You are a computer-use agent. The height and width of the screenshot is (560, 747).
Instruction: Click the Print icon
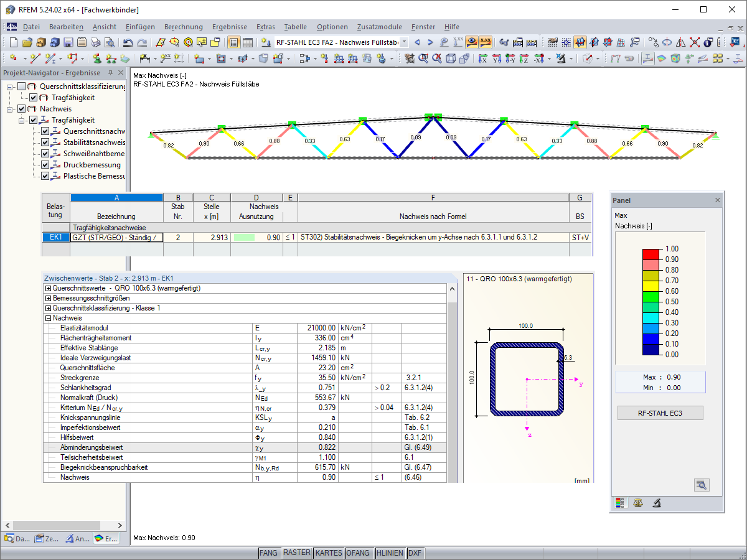coord(95,42)
